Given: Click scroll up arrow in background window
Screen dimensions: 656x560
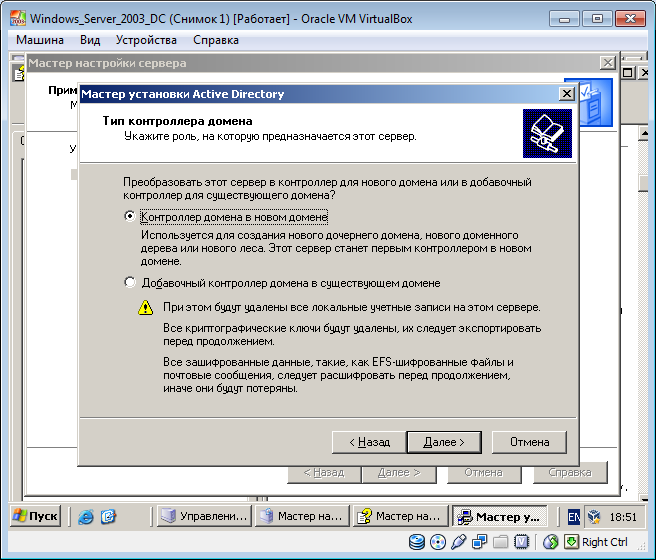Looking at the screenshot, I should (644, 133).
